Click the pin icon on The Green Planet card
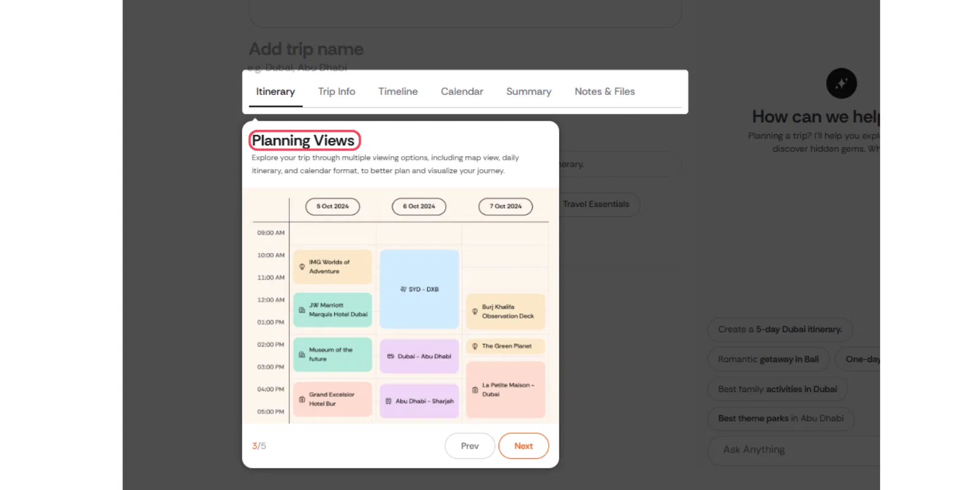 pos(475,346)
